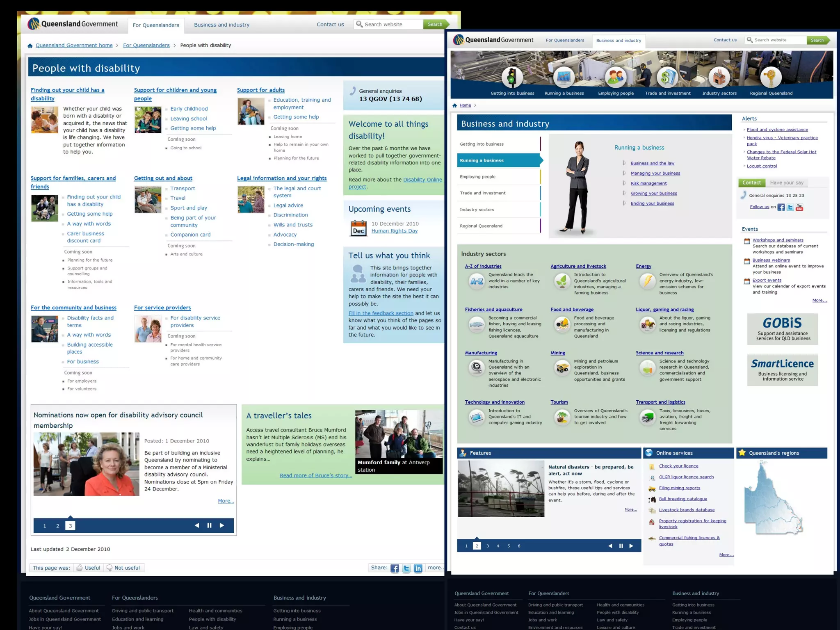This screenshot has width=840, height=630.
Task: Expand More events link
Action: [x=819, y=300]
